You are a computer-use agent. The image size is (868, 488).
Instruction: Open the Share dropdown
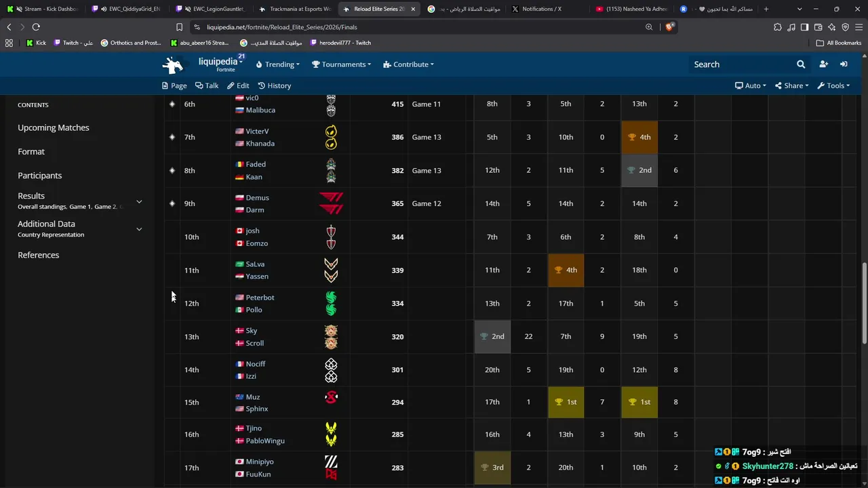pyautogui.click(x=792, y=85)
